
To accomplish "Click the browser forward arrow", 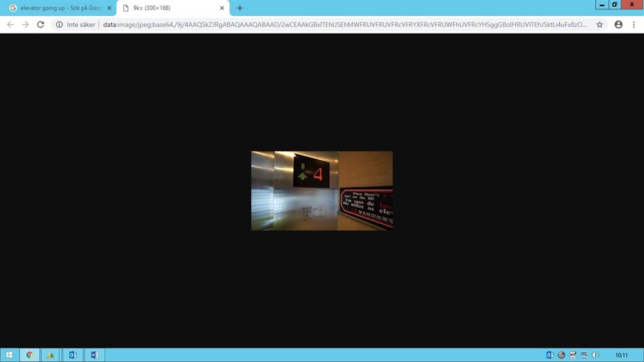I will click(x=25, y=24).
